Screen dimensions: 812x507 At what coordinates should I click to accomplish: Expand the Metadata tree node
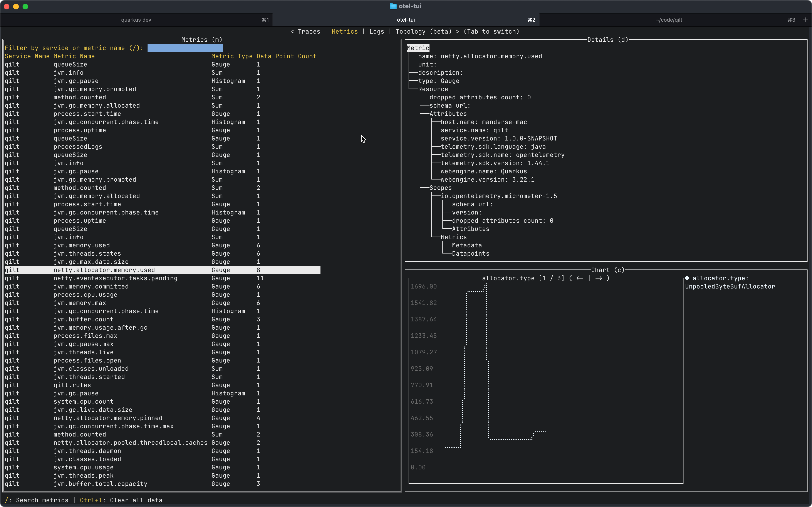coord(467,246)
